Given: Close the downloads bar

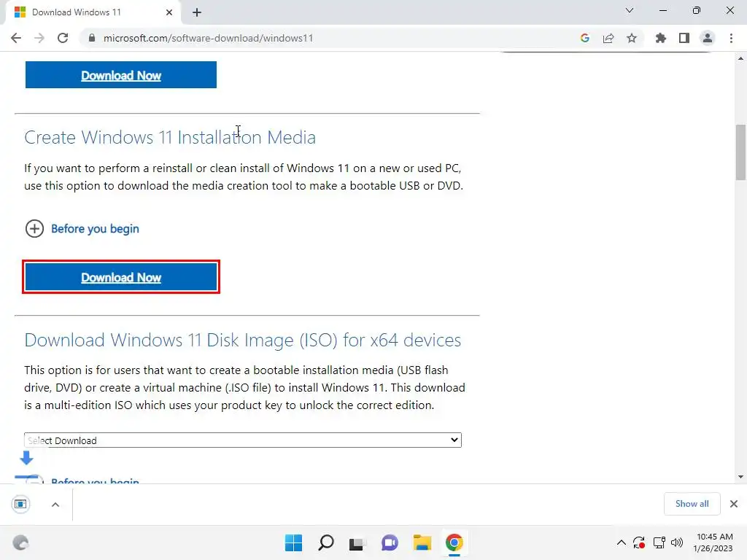Looking at the screenshot, I should (734, 504).
